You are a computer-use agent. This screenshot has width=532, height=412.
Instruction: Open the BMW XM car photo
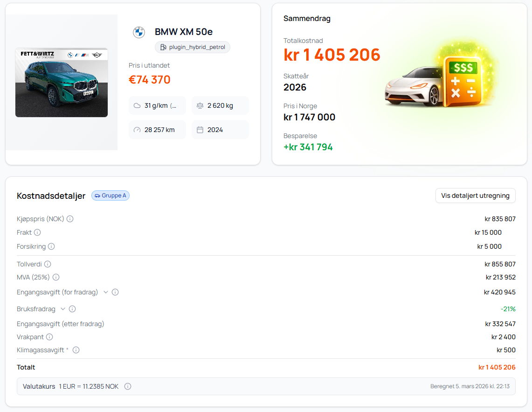pyautogui.click(x=62, y=83)
